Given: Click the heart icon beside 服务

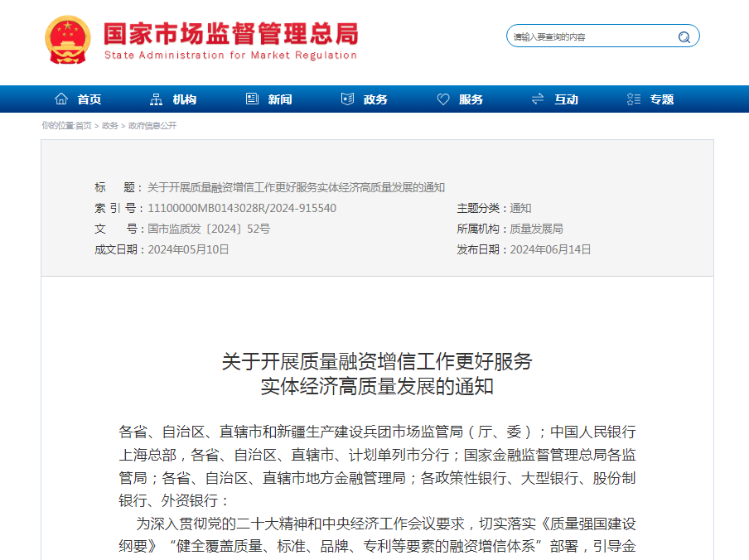Looking at the screenshot, I should (443, 99).
